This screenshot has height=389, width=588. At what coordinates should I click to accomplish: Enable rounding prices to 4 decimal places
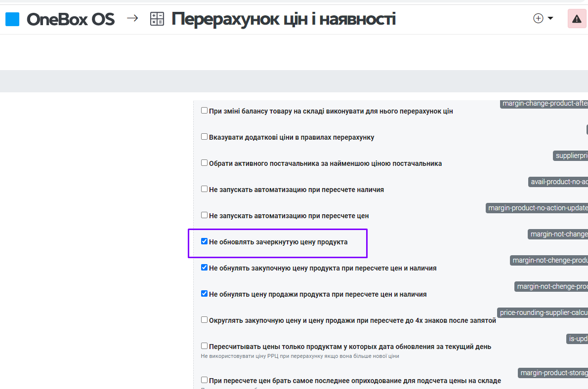[x=204, y=320]
